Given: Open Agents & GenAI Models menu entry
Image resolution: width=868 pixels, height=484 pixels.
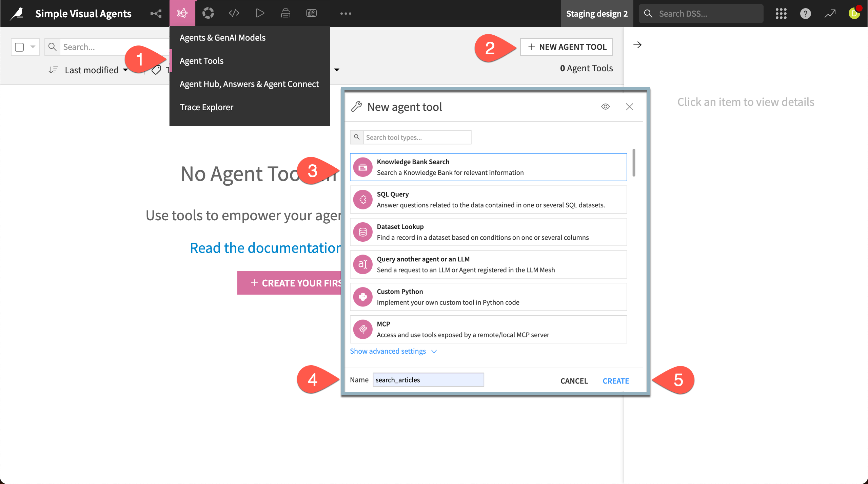Looking at the screenshot, I should click(222, 37).
